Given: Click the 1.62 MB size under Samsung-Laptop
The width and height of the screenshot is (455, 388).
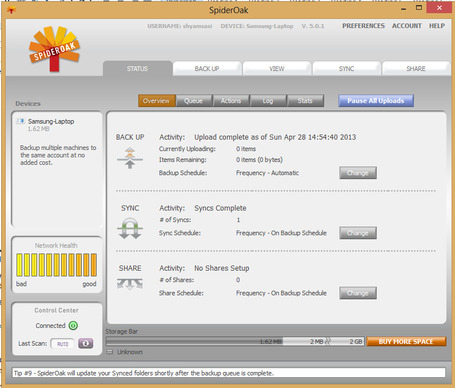Looking at the screenshot, I should pyautogui.click(x=39, y=129).
